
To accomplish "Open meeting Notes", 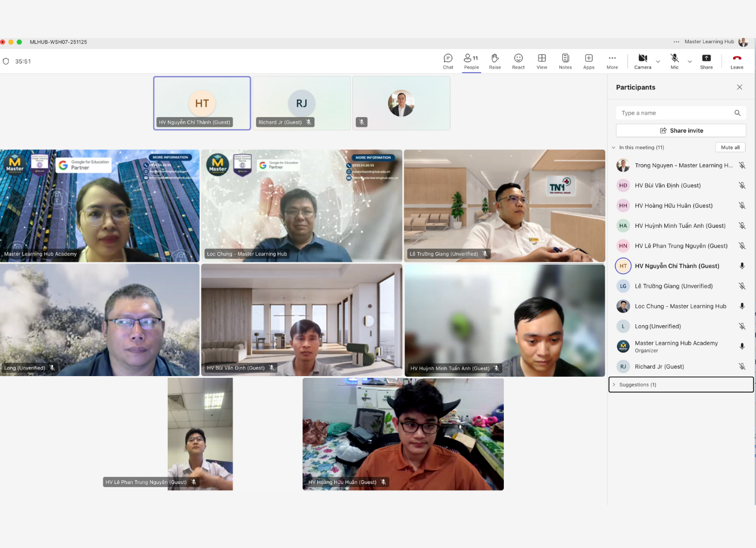I will (x=565, y=61).
